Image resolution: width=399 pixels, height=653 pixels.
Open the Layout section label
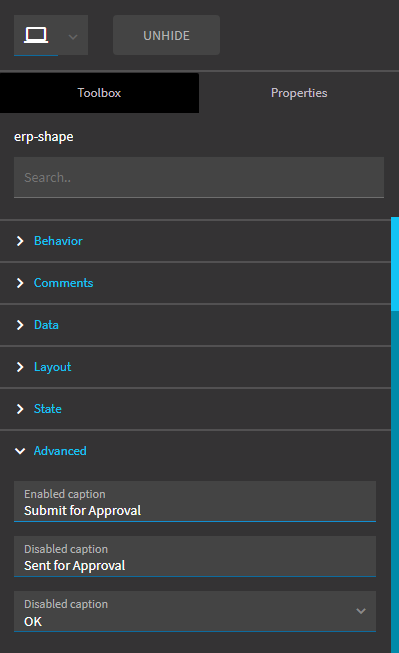(x=52, y=367)
